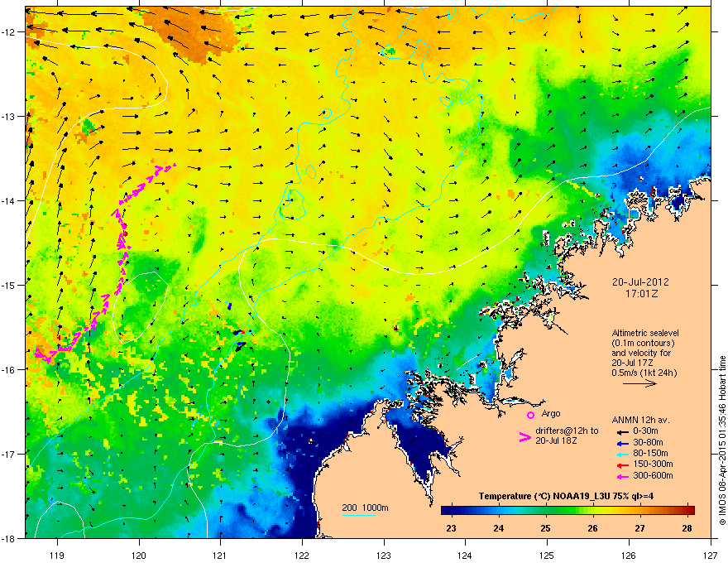This screenshot has width=728, height=563.
Task: Click the '(0.1m contours)' text line
Action: point(643,344)
